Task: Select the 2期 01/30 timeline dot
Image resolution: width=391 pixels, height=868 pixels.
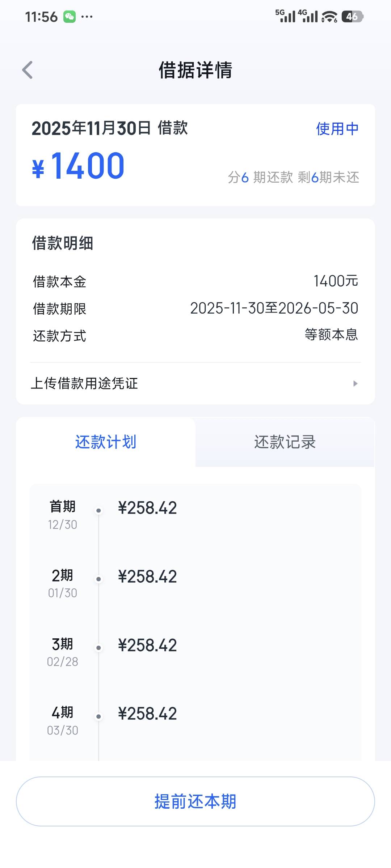Action: click(98, 579)
